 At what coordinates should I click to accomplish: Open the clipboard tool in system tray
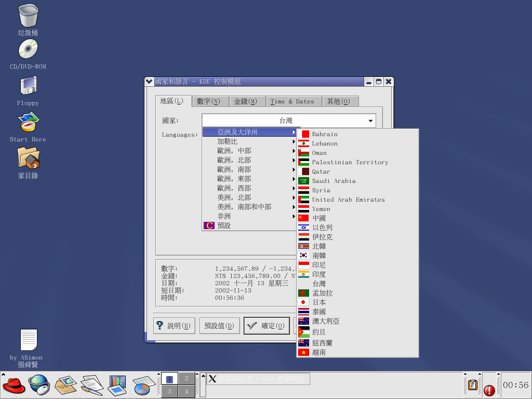coord(473,385)
